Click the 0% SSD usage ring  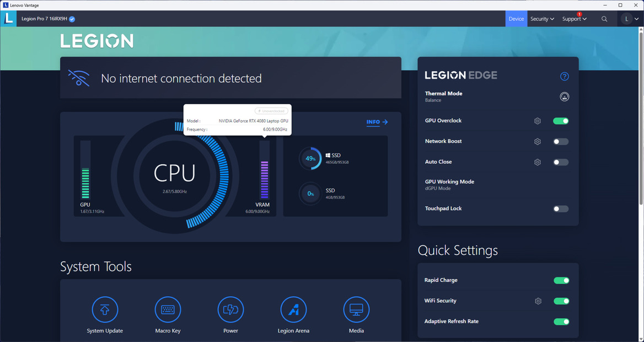310,194
